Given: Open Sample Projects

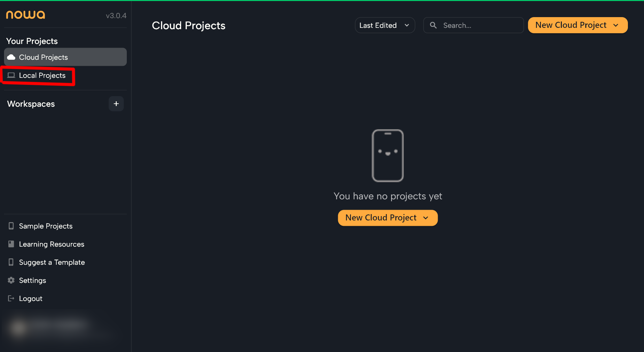Looking at the screenshot, I should click(x=46, y=226).
